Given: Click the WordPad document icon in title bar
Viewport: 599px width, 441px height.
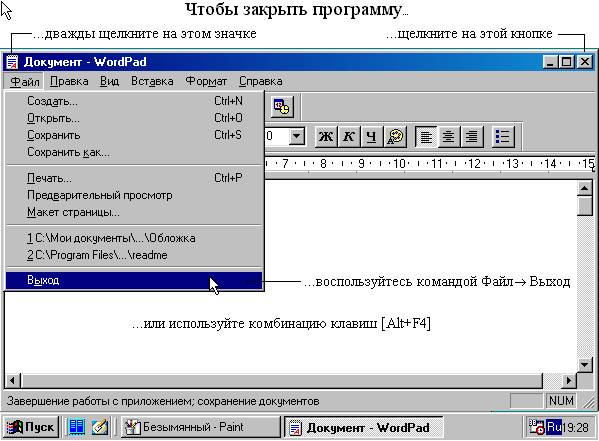Looking at the screenshot, I should (12, 62).
